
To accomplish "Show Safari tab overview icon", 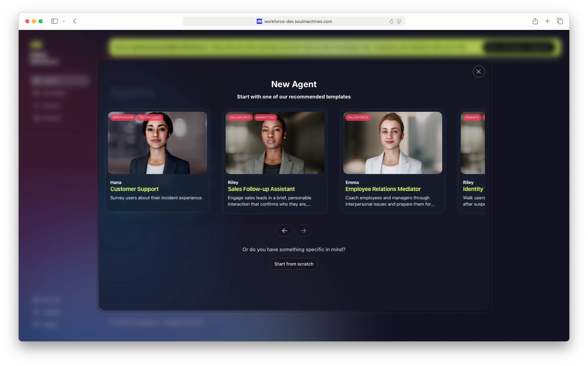I will (x=560, y=21).
